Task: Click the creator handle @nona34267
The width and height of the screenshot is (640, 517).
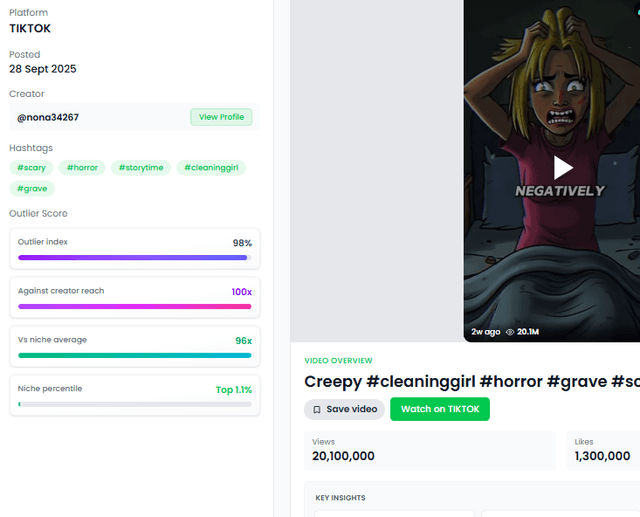Action: click(48, 117)
